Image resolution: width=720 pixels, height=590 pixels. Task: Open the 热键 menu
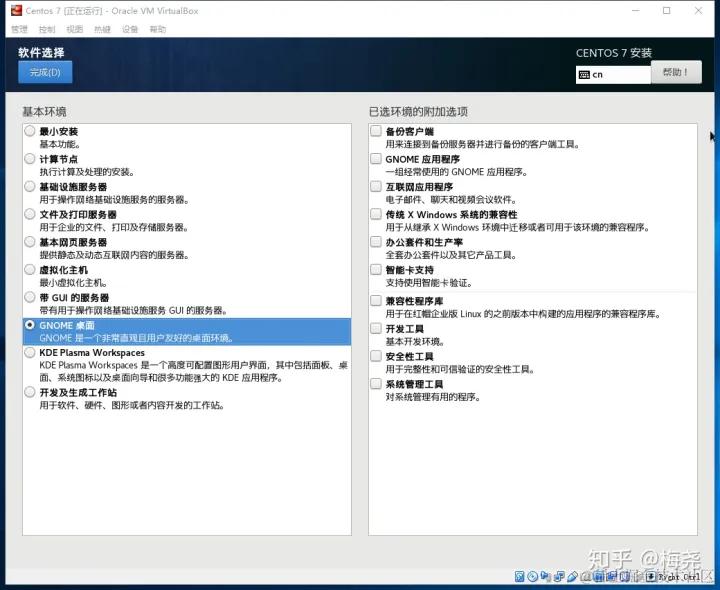[102, 29]
